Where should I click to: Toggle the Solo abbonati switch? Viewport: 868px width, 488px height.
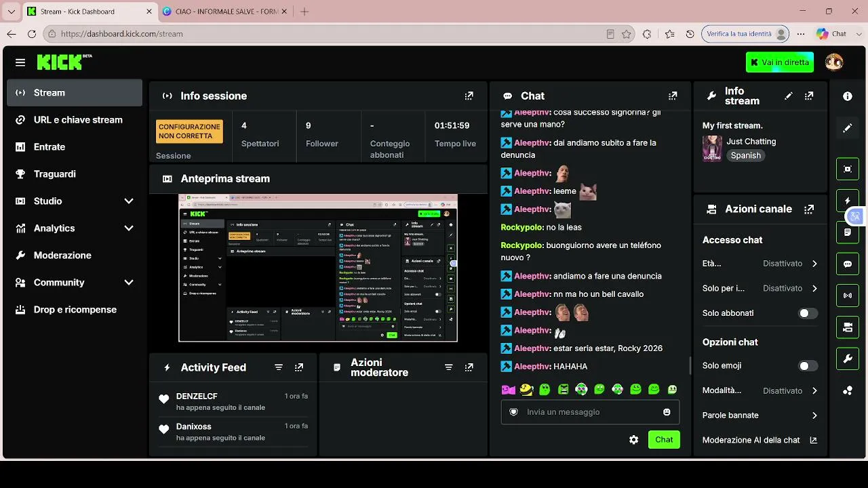pos(808,313)
